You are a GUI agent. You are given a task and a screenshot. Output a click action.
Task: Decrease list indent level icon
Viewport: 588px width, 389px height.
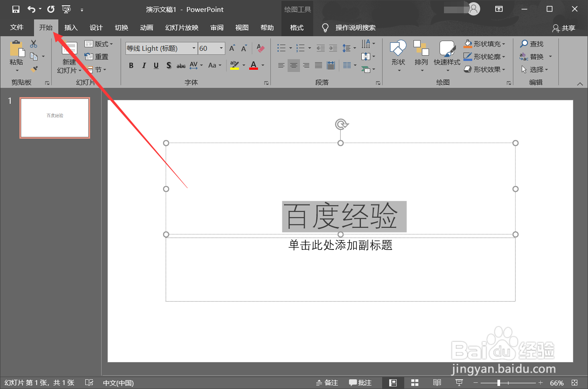[x=321, y=48]
